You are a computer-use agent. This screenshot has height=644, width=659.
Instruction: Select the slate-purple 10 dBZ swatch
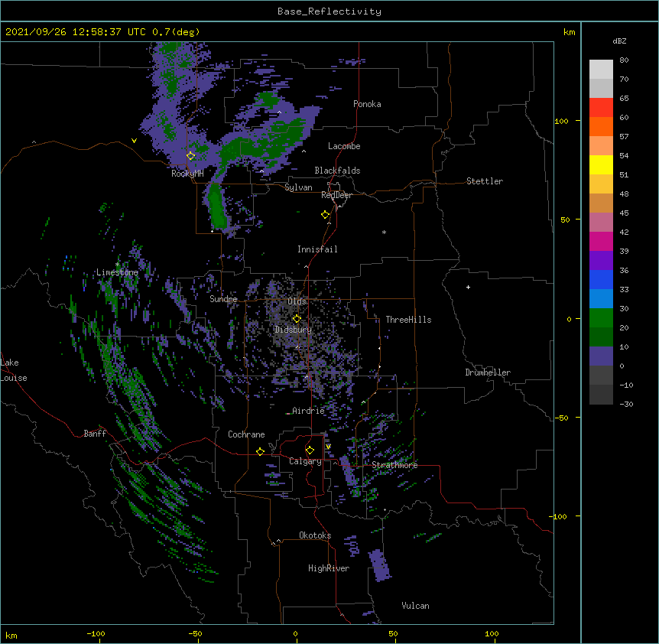pyautogui.click(x=601, y=356)
